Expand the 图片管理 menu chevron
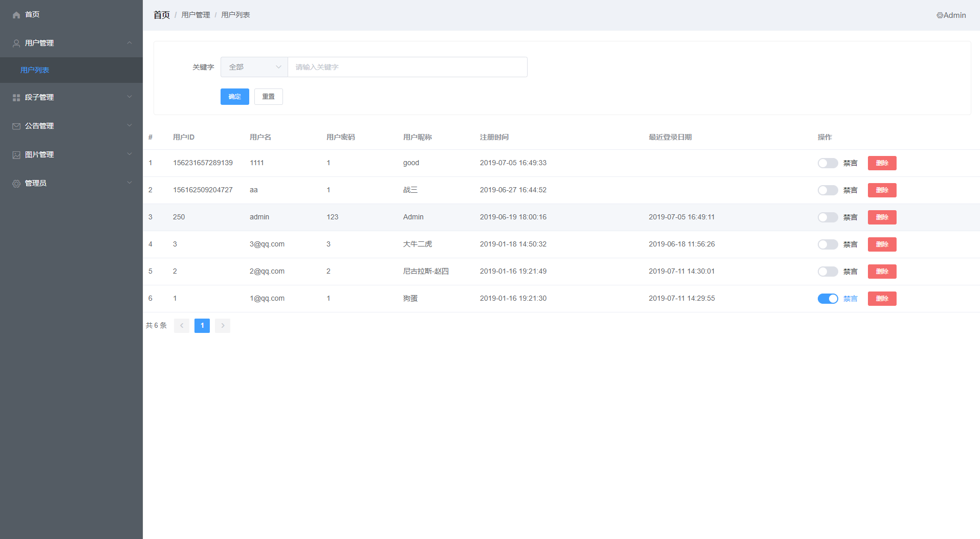The height and width of the screenshot is (539, 980). tap(129, 154)
